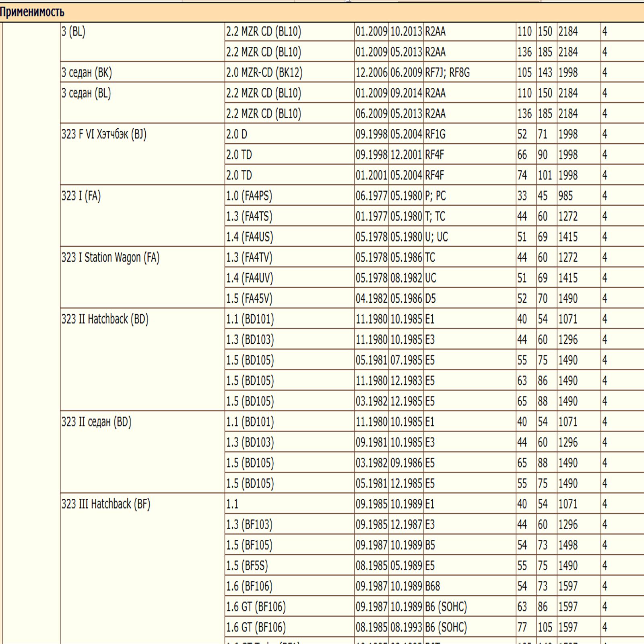Click the 1.4 (FA4UV) engine entry
This screenshot has height=644, width=644.
pyautogui.click(x=249, y=278)
